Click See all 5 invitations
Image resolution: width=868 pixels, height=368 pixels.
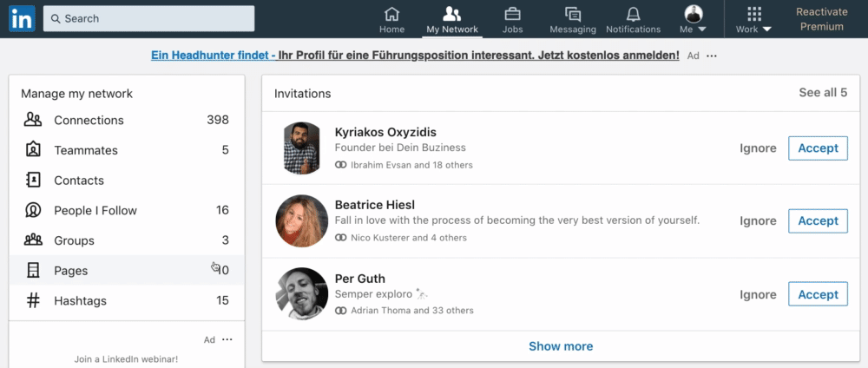click(x=823, y=92)
